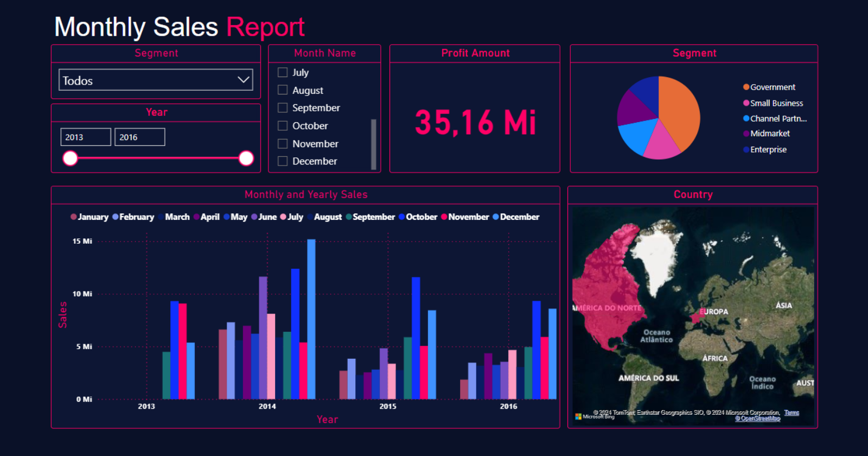Click the year start input showing 2013

click(85, 137)
